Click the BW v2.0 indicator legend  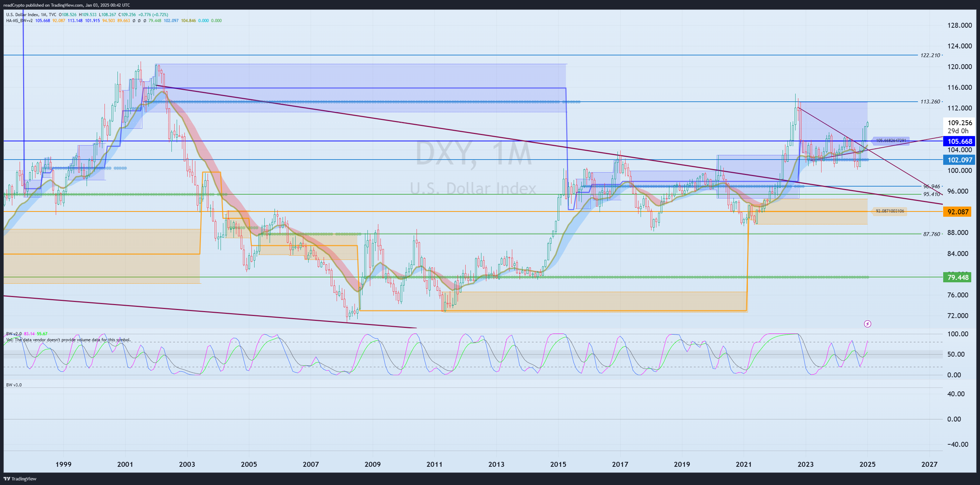click(x=14, y=334)
